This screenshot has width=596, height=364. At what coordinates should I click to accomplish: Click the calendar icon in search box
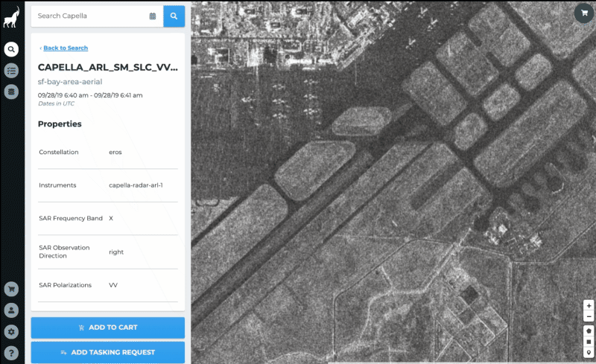pyautogui.click(x=153, y=16)
